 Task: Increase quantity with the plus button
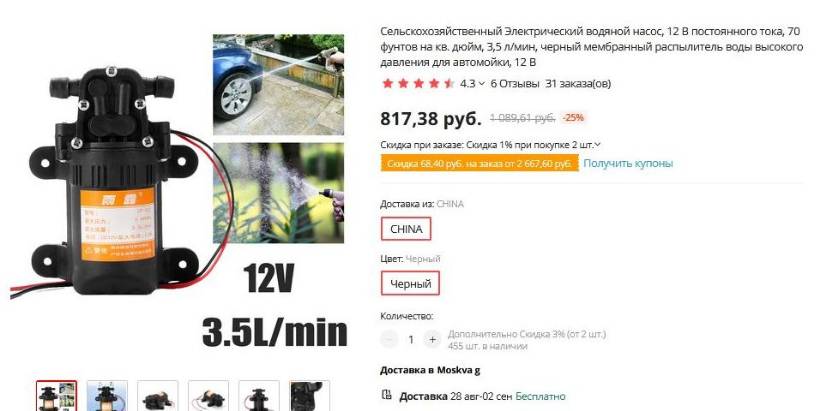pyautogui.click(x=432, y=340)
